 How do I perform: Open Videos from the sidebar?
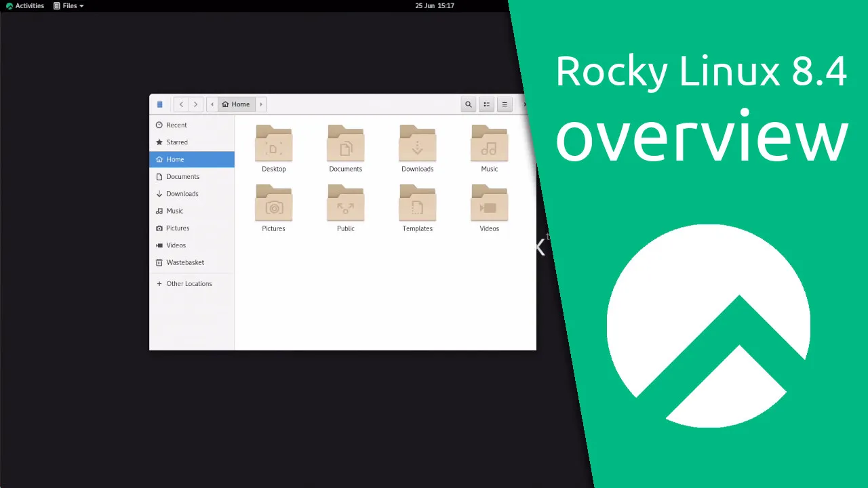(192, 245)
